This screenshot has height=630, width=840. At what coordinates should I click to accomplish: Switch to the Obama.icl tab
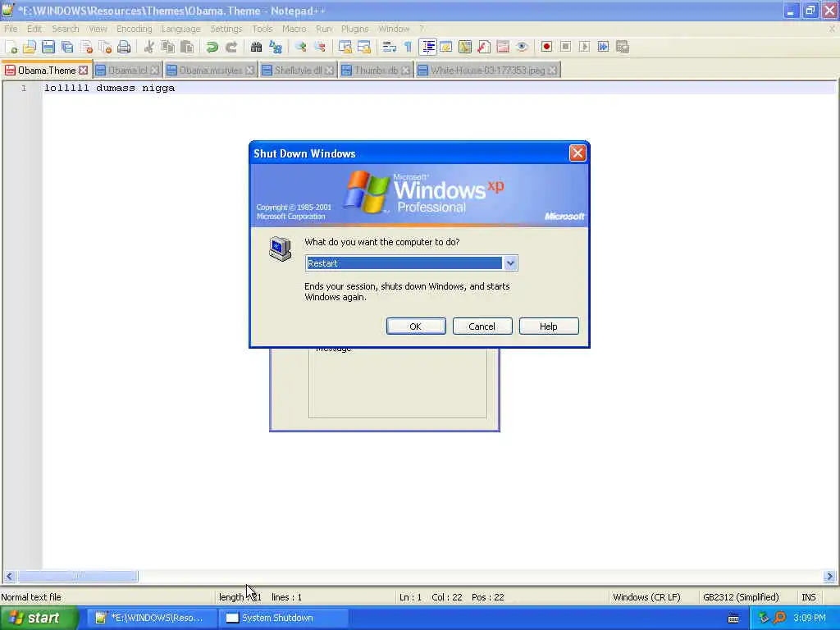[x=127, y=71]
